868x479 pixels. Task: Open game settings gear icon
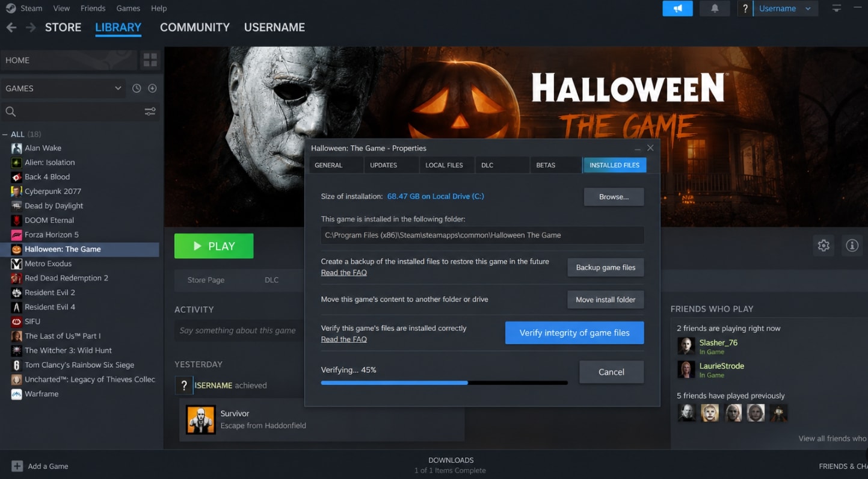tap(823, 246)
